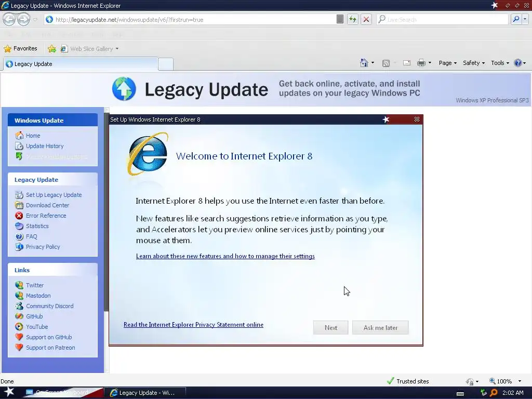Click the clock icon beside Update History

[19, 146]
